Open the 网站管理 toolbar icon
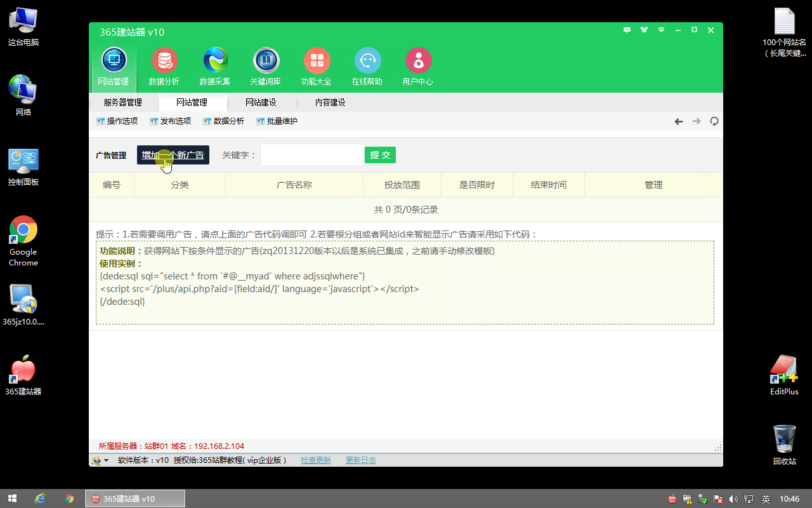 click(x=114, y=67)
